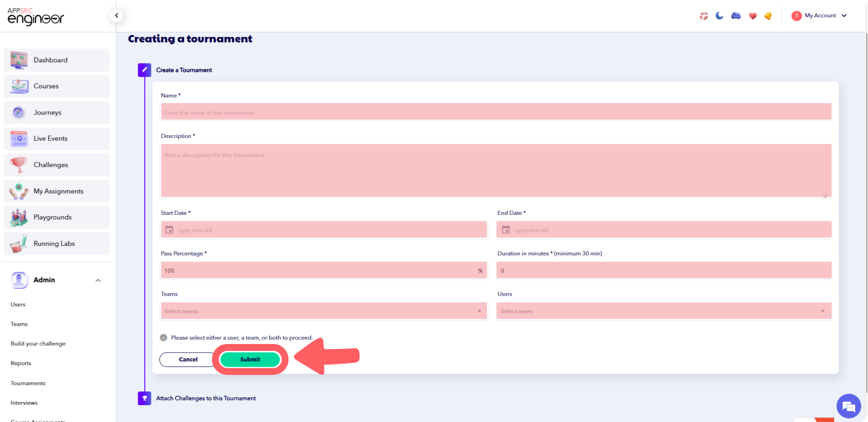868x422 pixels.
Task: Open the Select users dropdown
Action: point(664,311)
